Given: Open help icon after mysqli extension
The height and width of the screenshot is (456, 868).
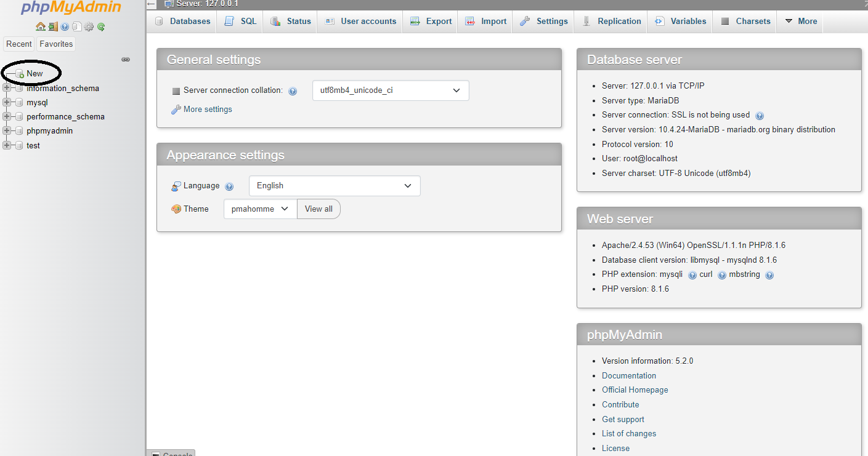Looking at the screenshot, I should 692,275.
